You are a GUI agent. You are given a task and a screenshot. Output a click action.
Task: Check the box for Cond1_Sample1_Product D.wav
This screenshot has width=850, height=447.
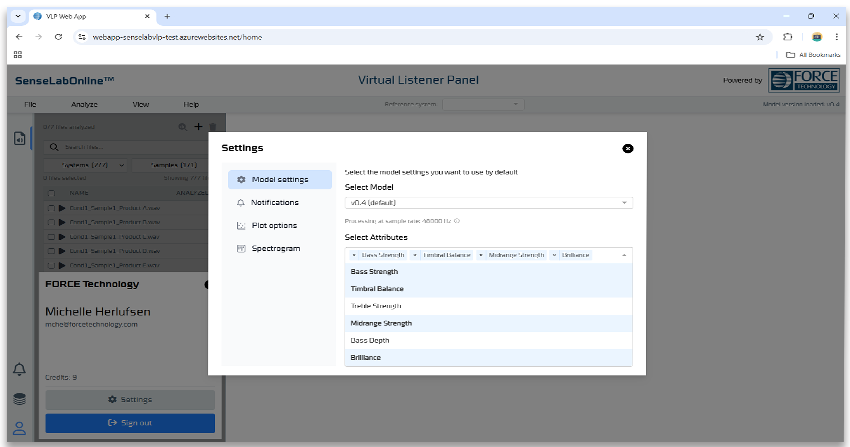(51, 251)
